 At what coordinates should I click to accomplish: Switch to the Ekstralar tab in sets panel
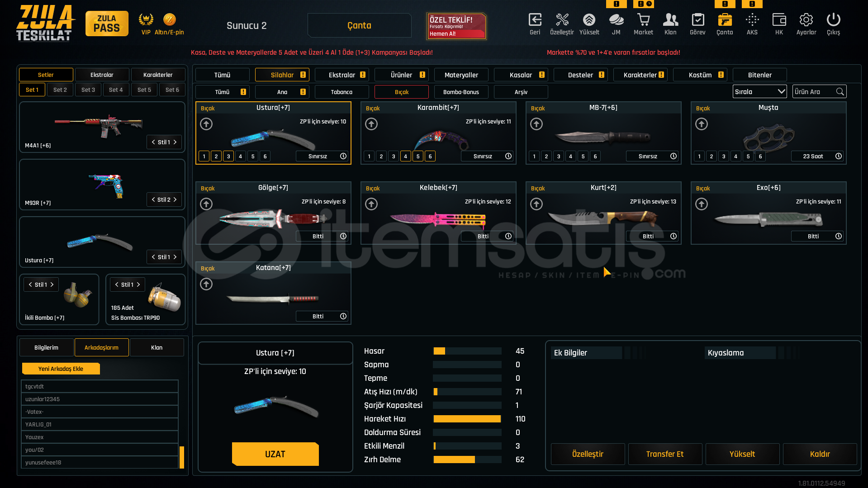point(102,75)
